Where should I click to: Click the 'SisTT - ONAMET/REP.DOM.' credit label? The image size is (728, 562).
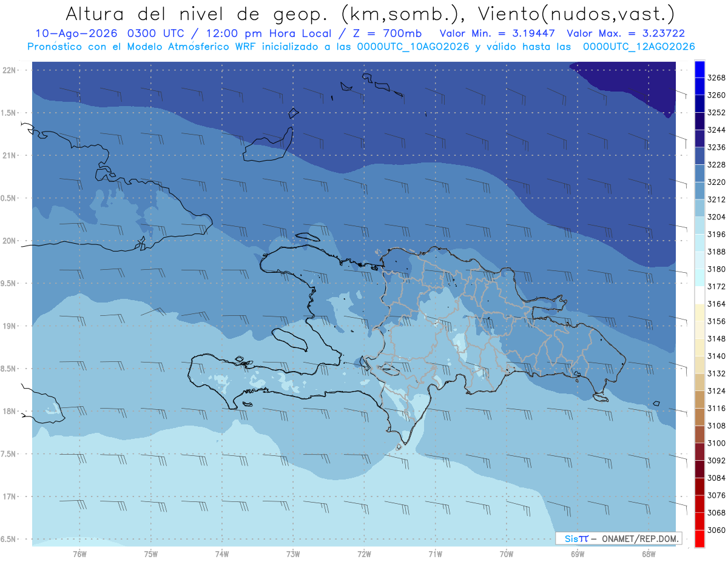619,538
